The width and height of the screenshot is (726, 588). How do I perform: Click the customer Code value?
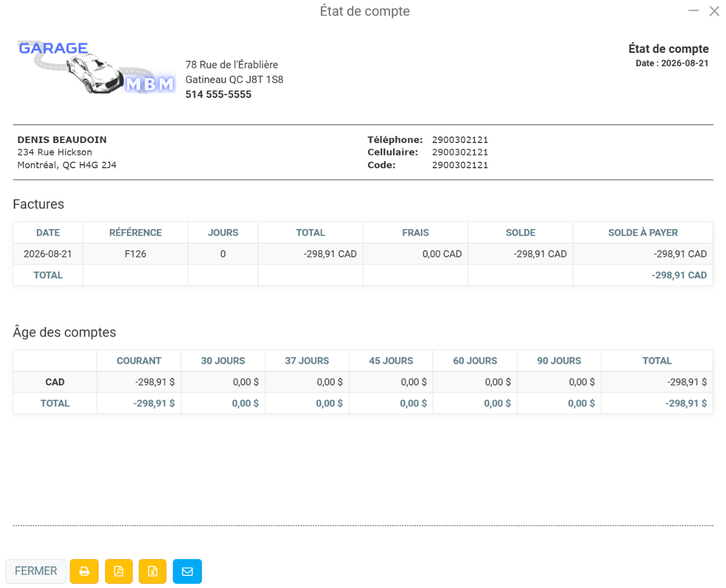point(460,165)
